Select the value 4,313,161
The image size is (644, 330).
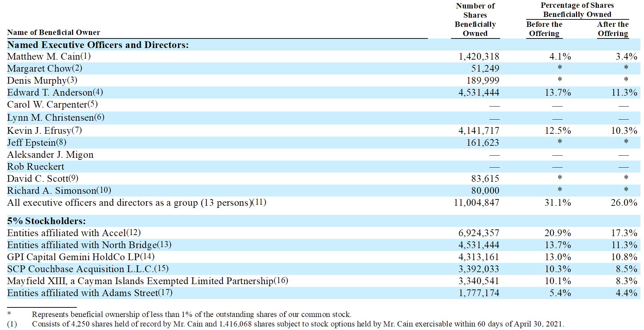tap(479, 257)
